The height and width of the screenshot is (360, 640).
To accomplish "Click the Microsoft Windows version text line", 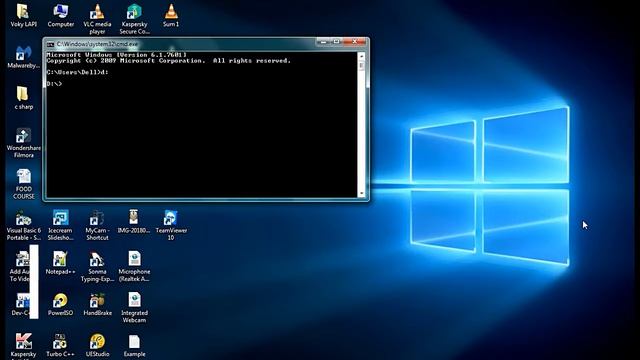I will pos(116,55).
